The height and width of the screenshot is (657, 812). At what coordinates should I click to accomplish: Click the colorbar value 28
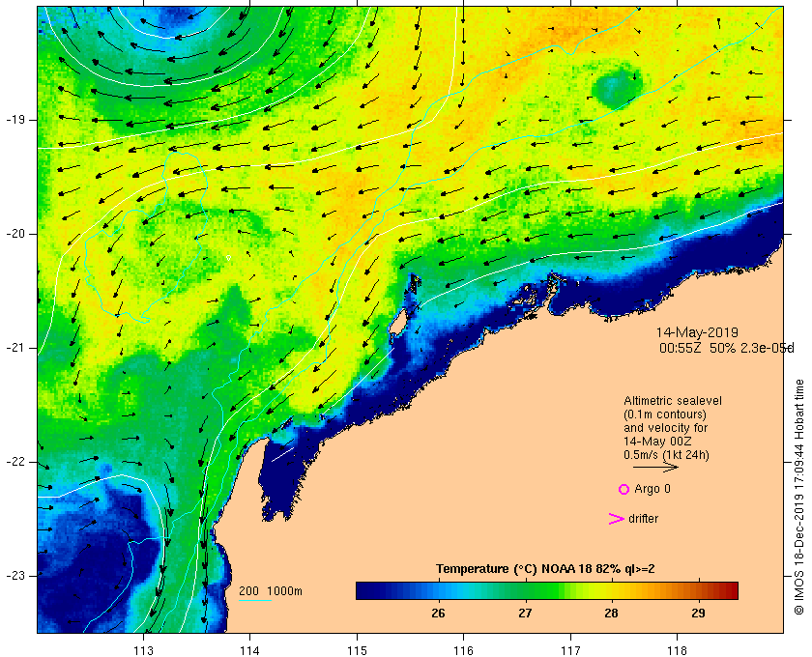[x=612, y=614]
